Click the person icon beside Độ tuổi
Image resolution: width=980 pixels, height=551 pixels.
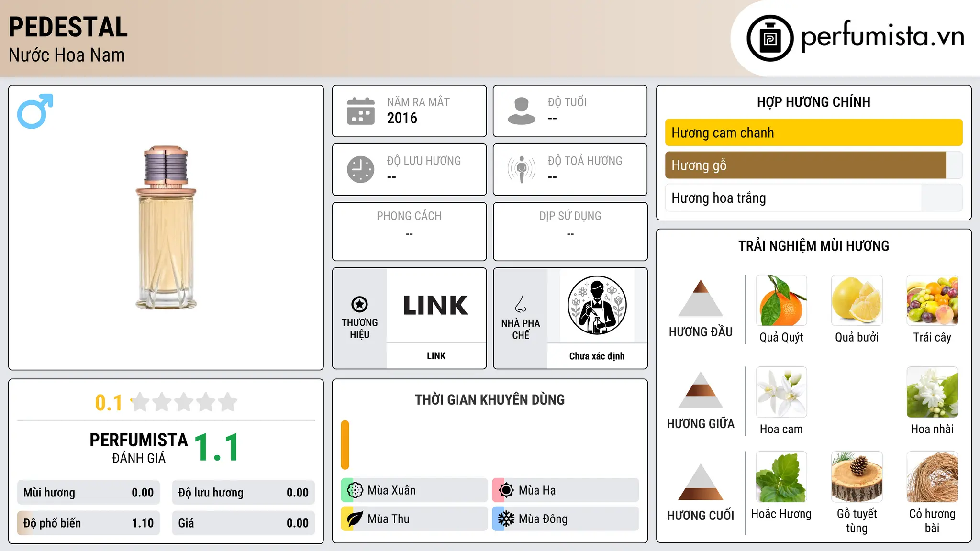522,111
